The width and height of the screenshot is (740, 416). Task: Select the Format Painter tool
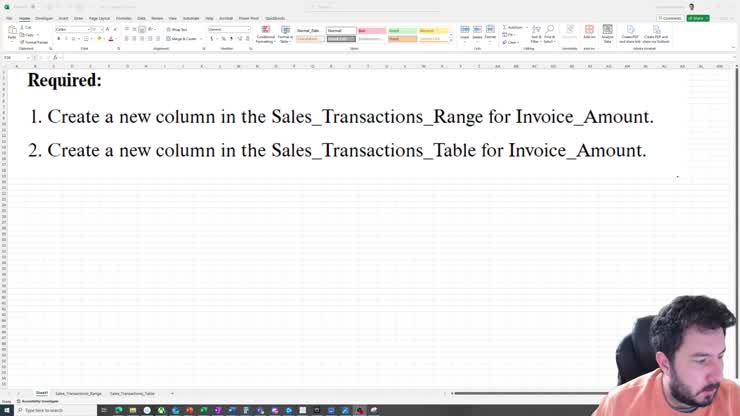point(34,42)
